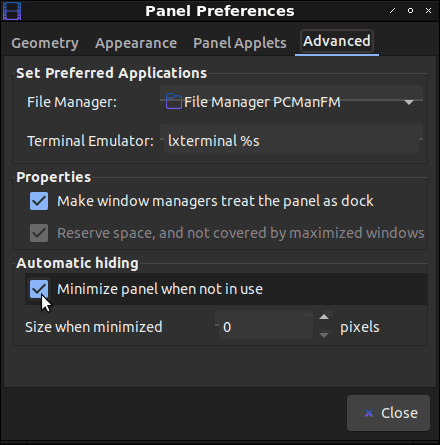The width and height of the screenshot is (440, 445).
Task: Click the Close button
Action: tap(388, 413)
